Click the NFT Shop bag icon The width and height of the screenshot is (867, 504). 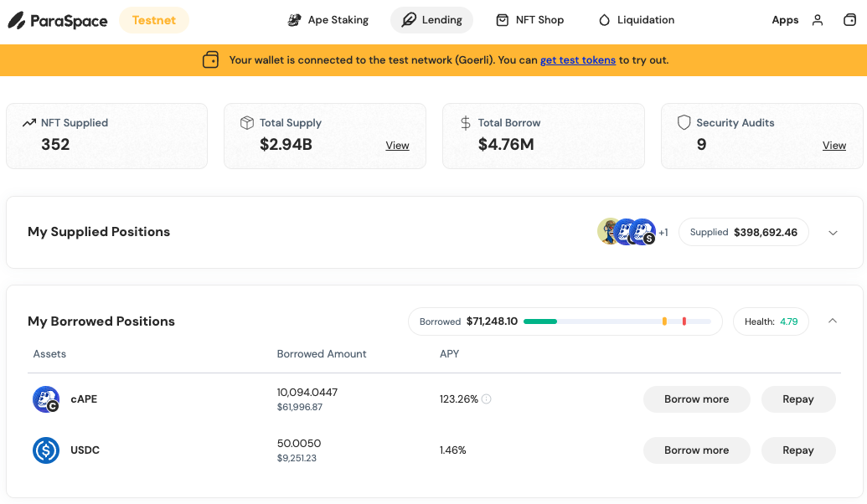pos(502,20)
